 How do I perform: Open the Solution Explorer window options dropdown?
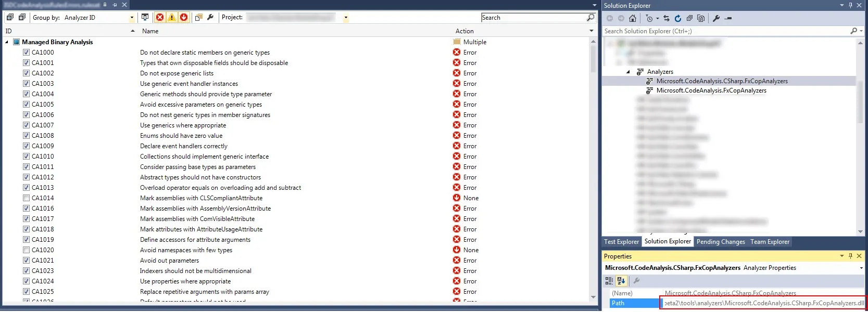tap(842, 5)
